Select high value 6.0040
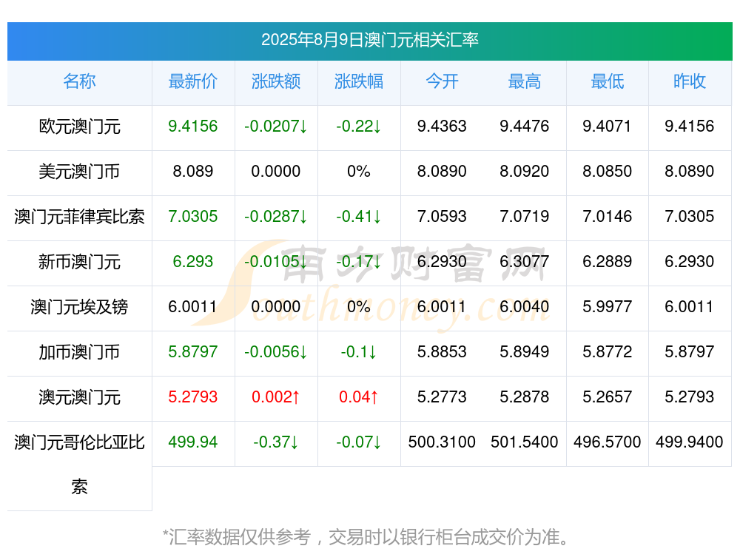740x560 pixels. [x=525, y=307]
